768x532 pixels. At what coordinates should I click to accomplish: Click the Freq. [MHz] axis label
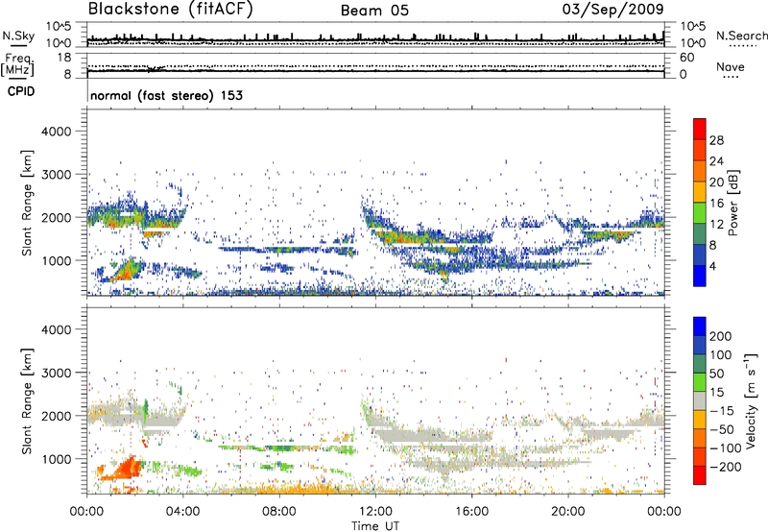pyautogui.click(x=17, y=65)
